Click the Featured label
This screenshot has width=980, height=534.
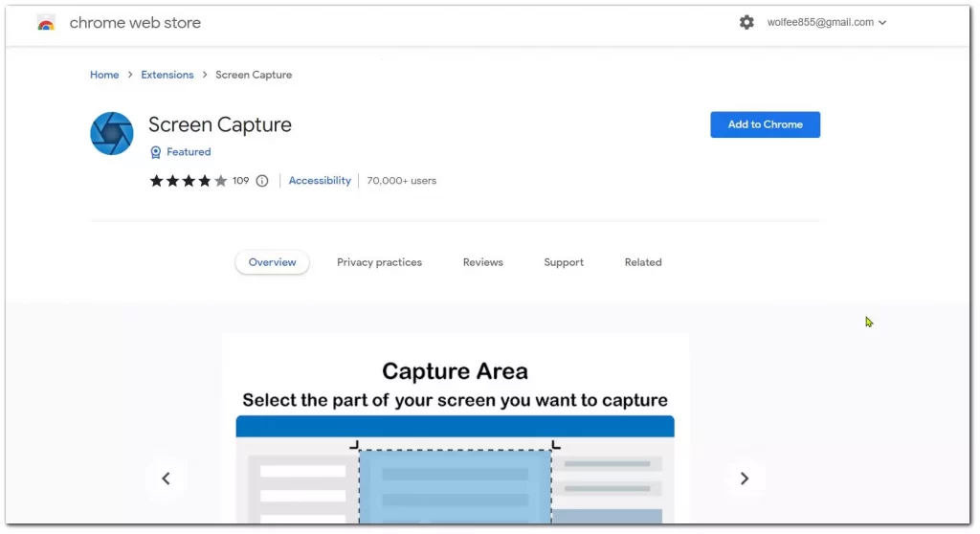(x=189, y=152)
